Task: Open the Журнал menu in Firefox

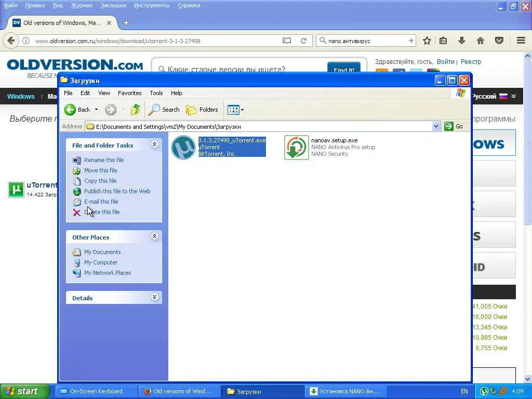Action: point(82,5)
